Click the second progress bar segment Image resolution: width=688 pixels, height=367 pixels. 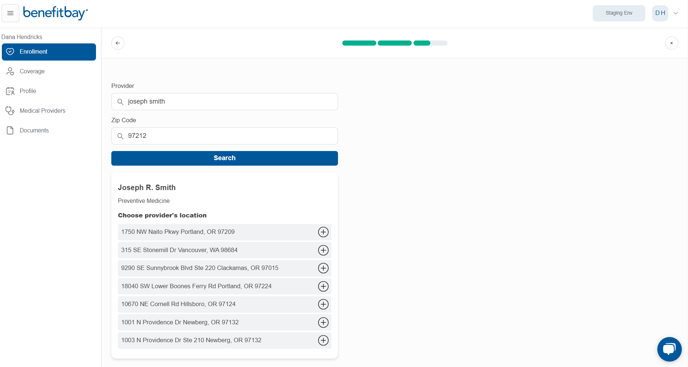394,43
